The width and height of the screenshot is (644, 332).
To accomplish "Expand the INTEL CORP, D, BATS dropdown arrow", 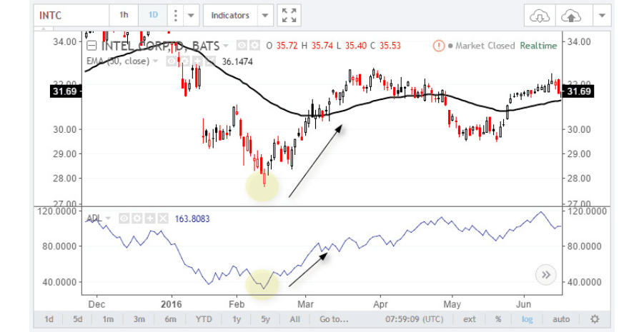I will tap(225, 46).
